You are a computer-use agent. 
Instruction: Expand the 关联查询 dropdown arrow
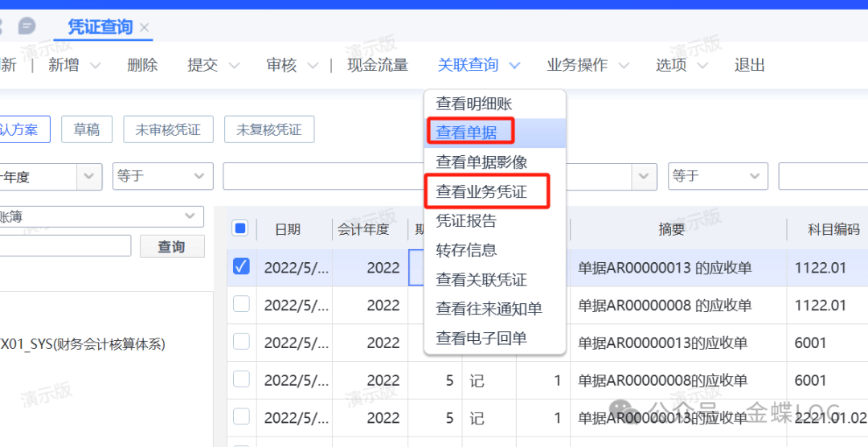pos(515,65)
